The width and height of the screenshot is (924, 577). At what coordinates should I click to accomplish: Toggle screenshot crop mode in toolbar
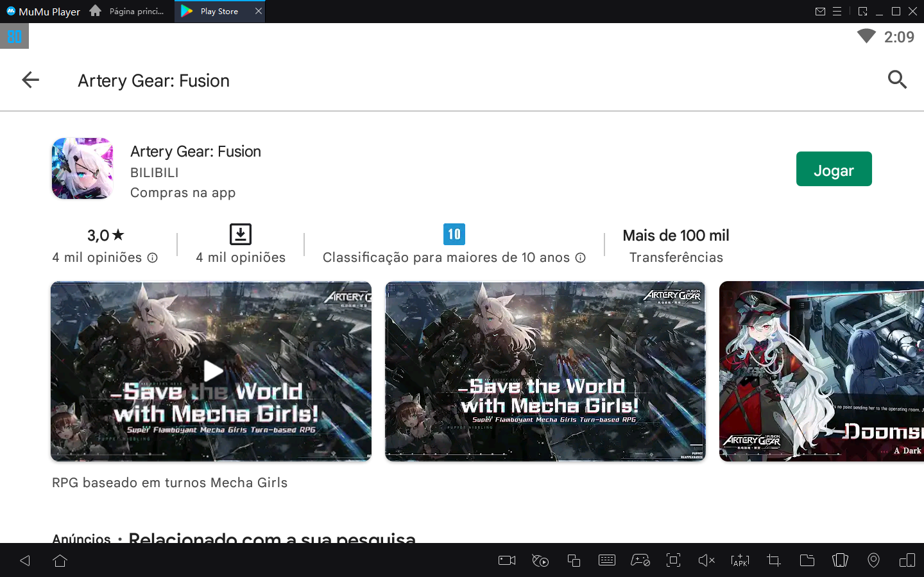click(773, 560)
